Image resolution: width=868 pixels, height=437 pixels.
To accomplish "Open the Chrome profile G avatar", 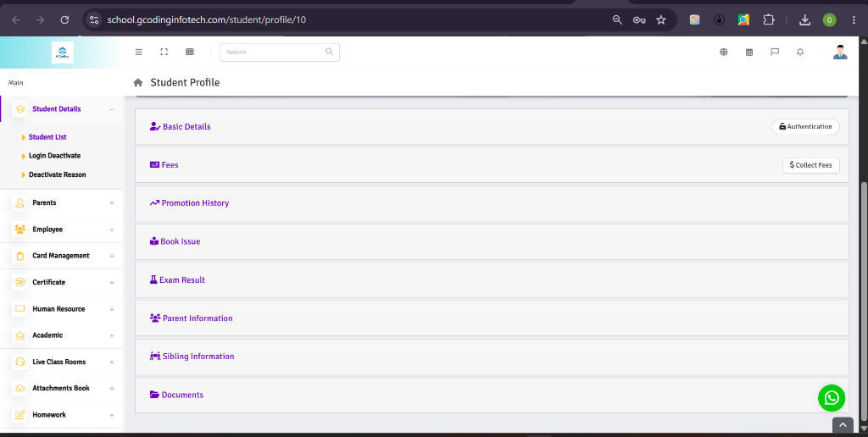I will click(829, 20).
